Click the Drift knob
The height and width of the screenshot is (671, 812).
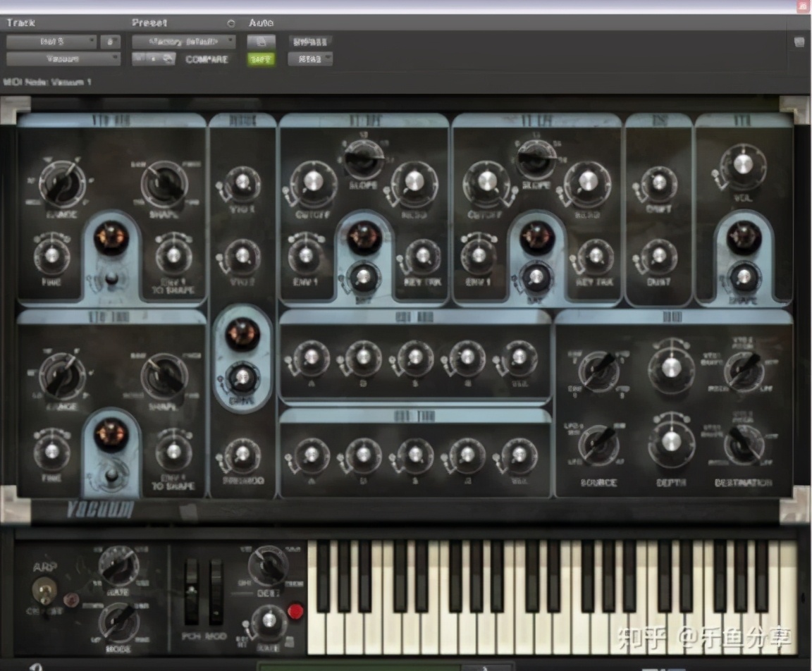658,183
